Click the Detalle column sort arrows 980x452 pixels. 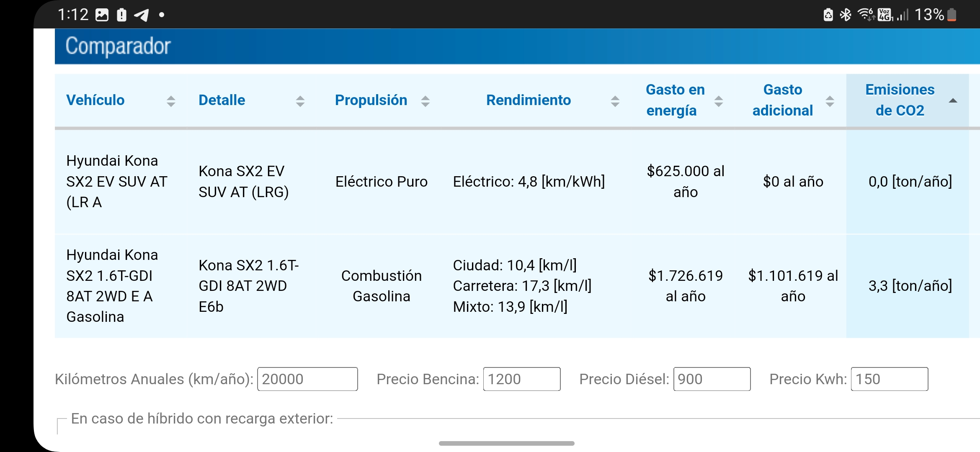(300, 101)
